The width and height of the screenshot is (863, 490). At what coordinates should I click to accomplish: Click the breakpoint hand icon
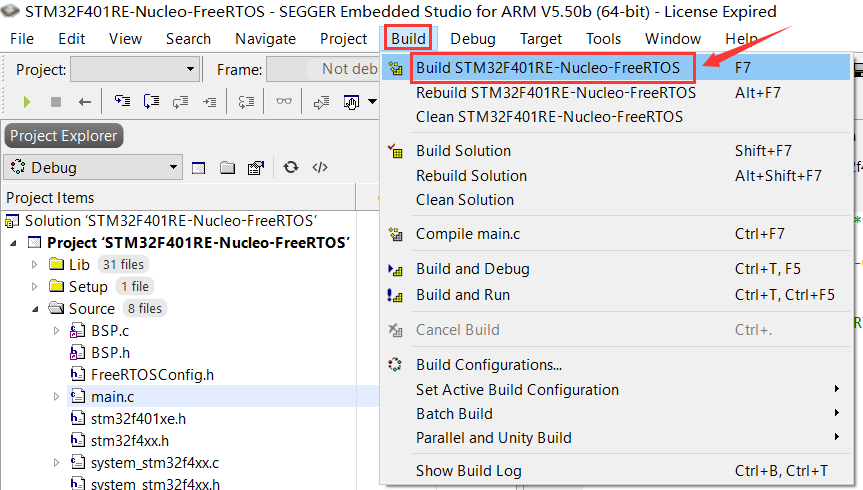[351, 102]
